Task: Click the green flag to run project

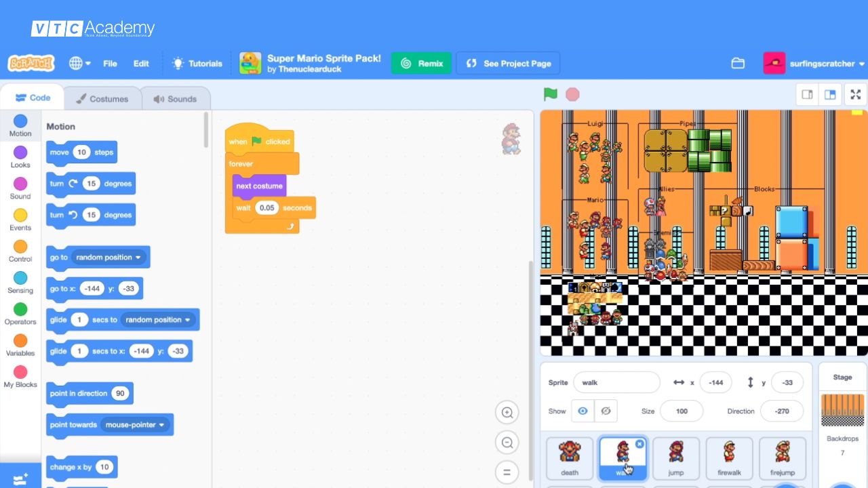Action: (550, 94)
